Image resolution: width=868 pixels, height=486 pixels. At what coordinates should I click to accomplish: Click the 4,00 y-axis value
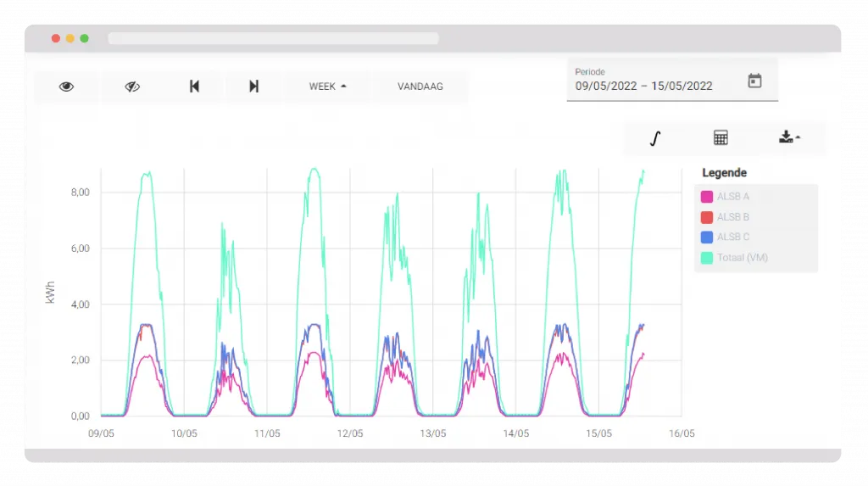point(81,304)
